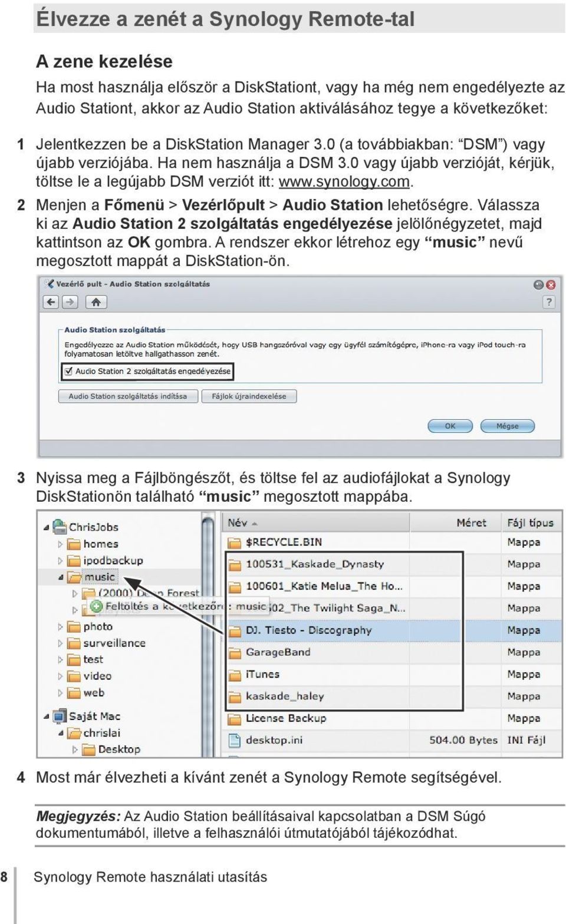The image size is (566, 924).
Task: Click the photo folder icon
Action: [x=74, y=626]
